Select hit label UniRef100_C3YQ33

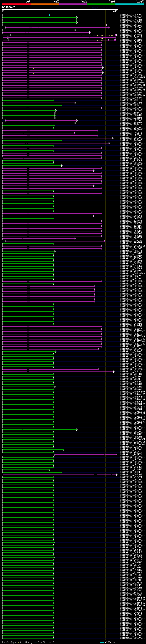(131, 241)
